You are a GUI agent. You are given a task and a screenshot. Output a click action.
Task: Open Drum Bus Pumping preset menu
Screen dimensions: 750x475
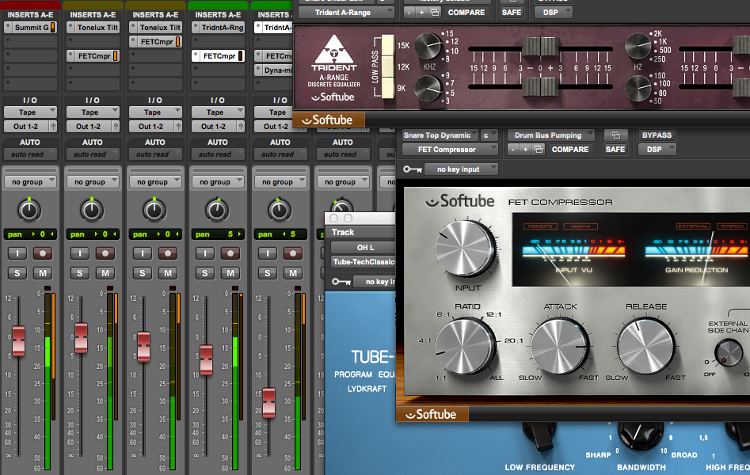(x=551, y=135)
